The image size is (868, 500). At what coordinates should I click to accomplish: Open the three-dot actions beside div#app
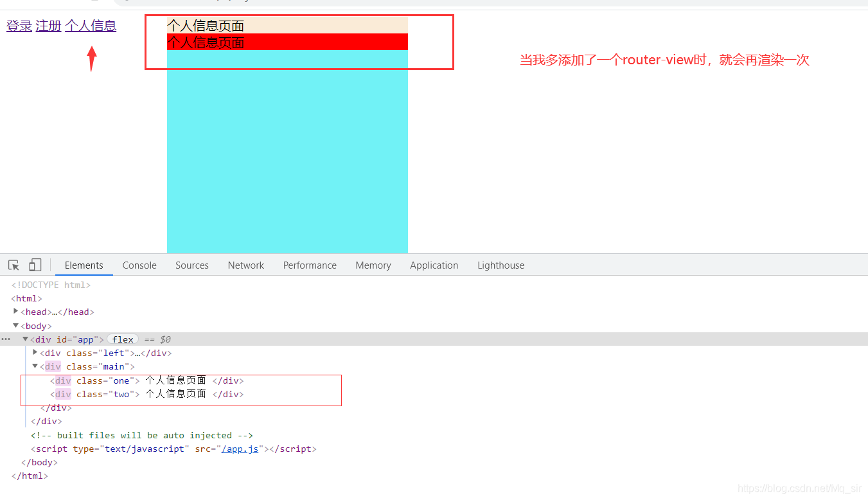(x=6, y=339)
